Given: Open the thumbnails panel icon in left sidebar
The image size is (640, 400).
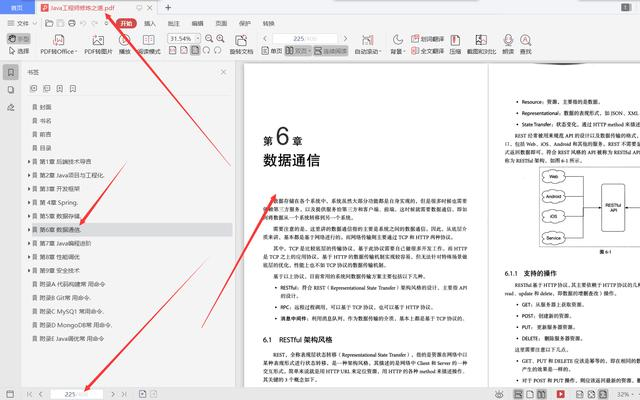Looking at the screenshot, I should pyautogui.click(x=11, y=90).
